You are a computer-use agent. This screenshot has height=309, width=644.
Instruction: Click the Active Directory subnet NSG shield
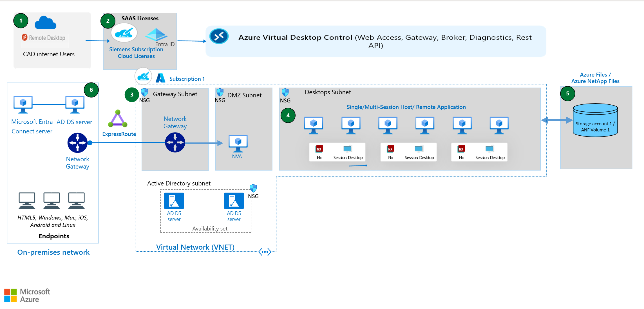(253, 188)
